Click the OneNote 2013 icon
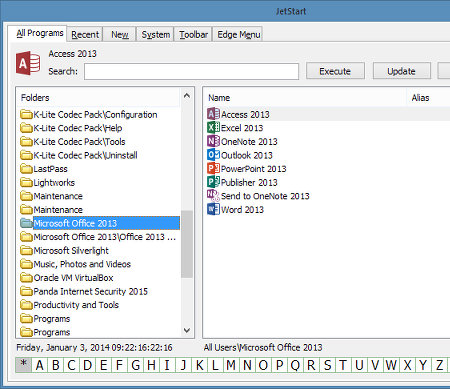This screenshot has height=389, width=450. [213, 141]
